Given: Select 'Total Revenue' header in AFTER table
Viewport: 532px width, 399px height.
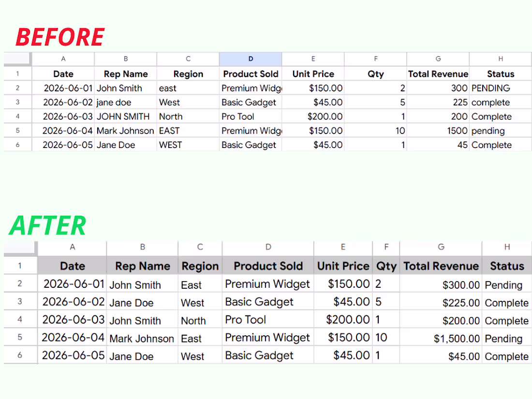Looking at the screenshot, I should pyautogui.click(x=441, y=266).
